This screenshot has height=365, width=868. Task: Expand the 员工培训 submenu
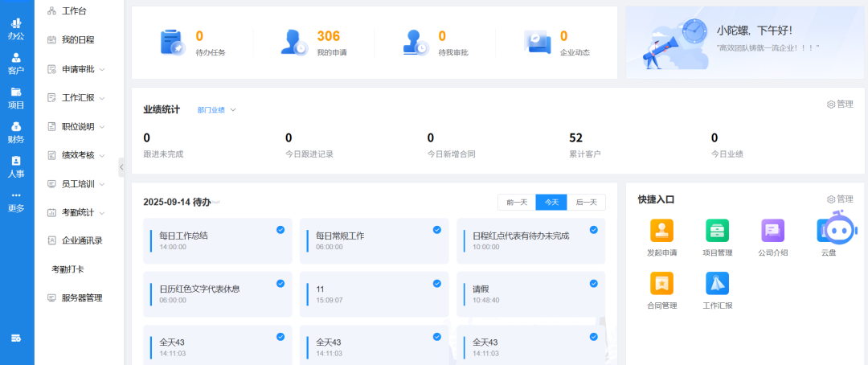(102, 184)
